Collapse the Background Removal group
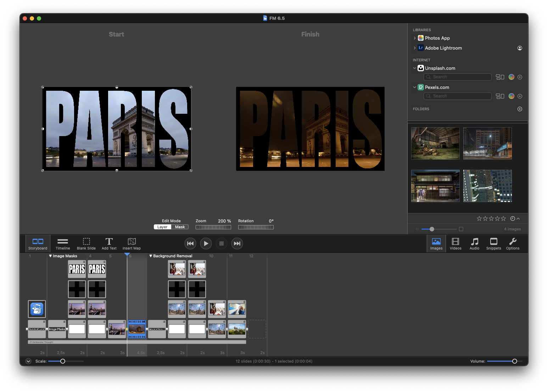 pos(151,256)
